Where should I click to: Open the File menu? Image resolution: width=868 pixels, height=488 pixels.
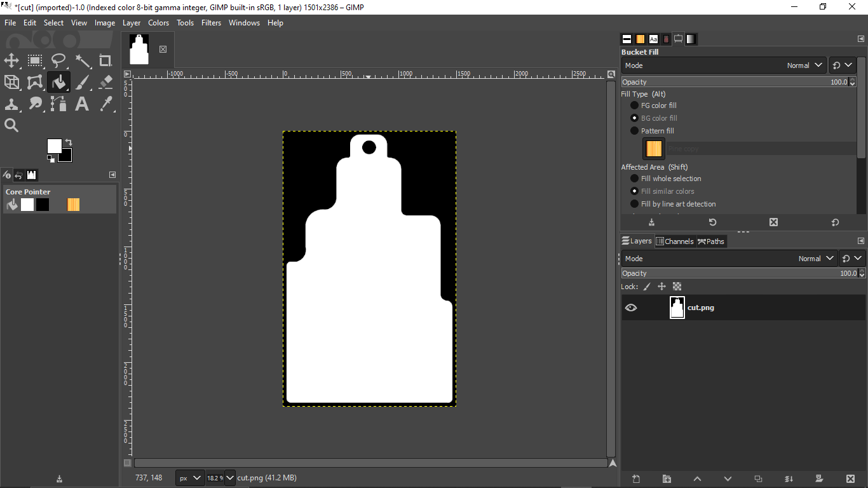click(x=10, y=23)
